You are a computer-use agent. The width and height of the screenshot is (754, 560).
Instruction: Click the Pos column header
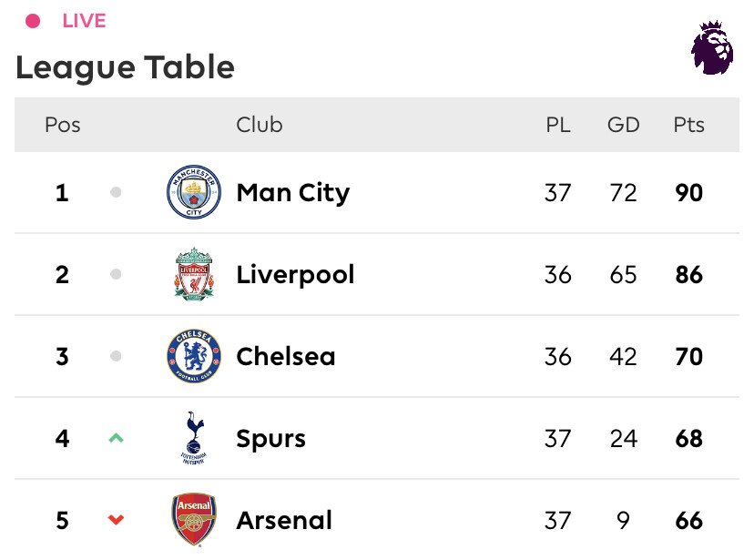62,125
